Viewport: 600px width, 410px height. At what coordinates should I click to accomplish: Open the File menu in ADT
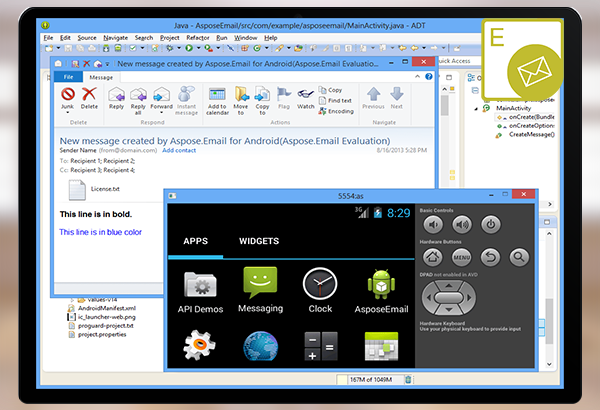[48, 38]
